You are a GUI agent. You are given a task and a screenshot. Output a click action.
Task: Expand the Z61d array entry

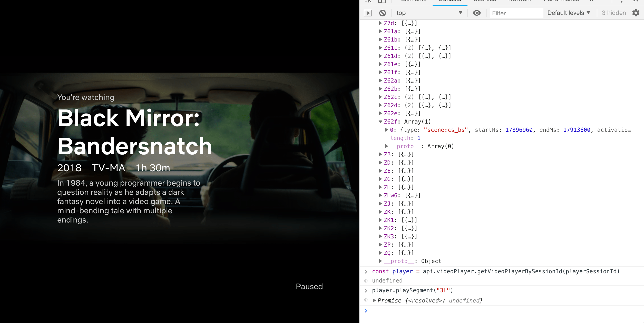tap(380, 56)
